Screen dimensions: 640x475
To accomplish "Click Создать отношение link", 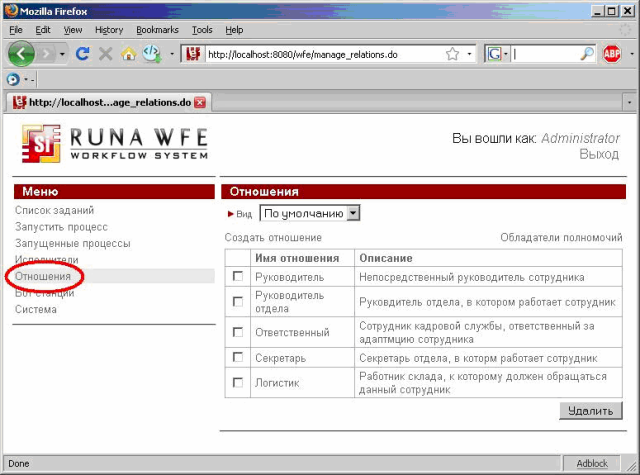I will point(273,238).
